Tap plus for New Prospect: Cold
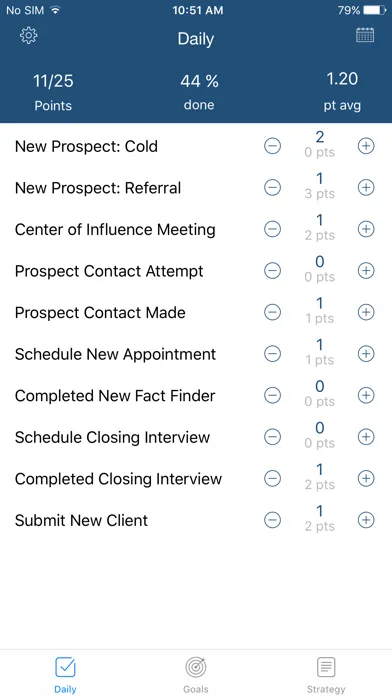The height and width of the screenshot is (696, 392). pyautogui.click(x=366, y=146)
